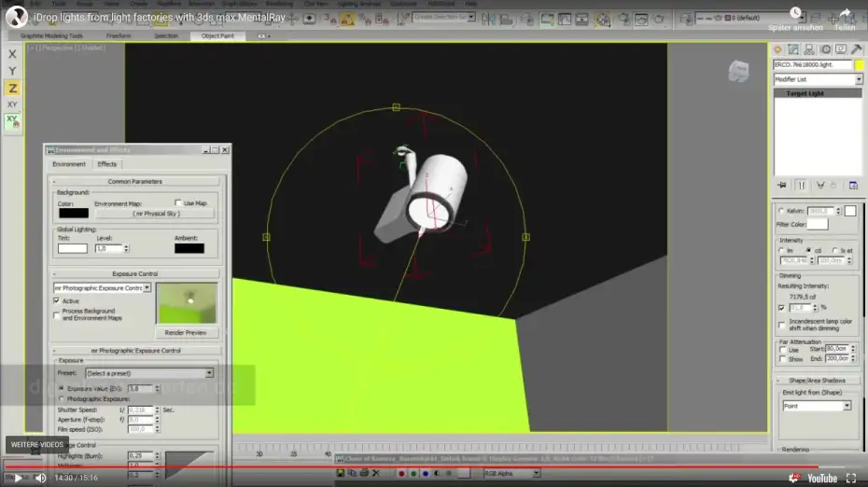Click Später ansehen watch later icon
This screenshot has height=487, width=868.
[x=795, y=13]
